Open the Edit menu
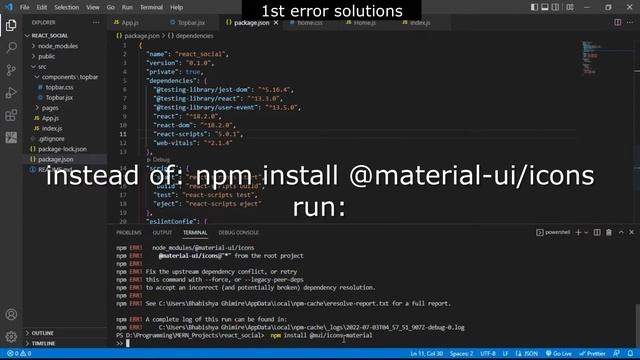Image resolution: width=640 pixels, height=360 pixels. [x=42, y=7]
